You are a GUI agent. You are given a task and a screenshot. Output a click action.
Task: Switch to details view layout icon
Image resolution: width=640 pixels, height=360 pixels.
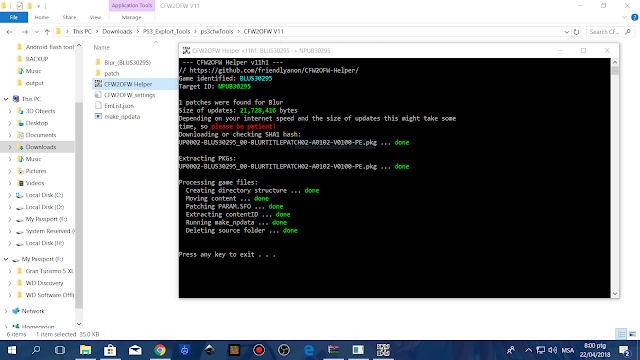[x=621, y=334]
